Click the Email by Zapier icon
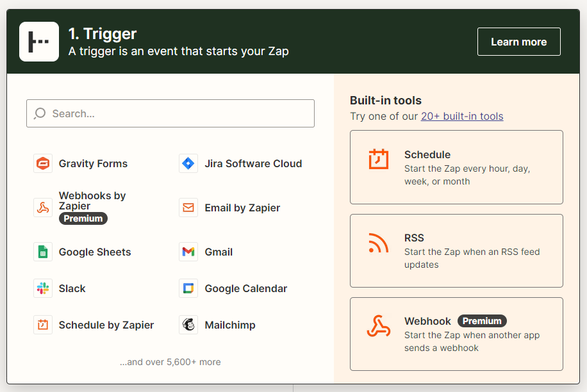Screen dimensions: 587x392 [188, 208]
